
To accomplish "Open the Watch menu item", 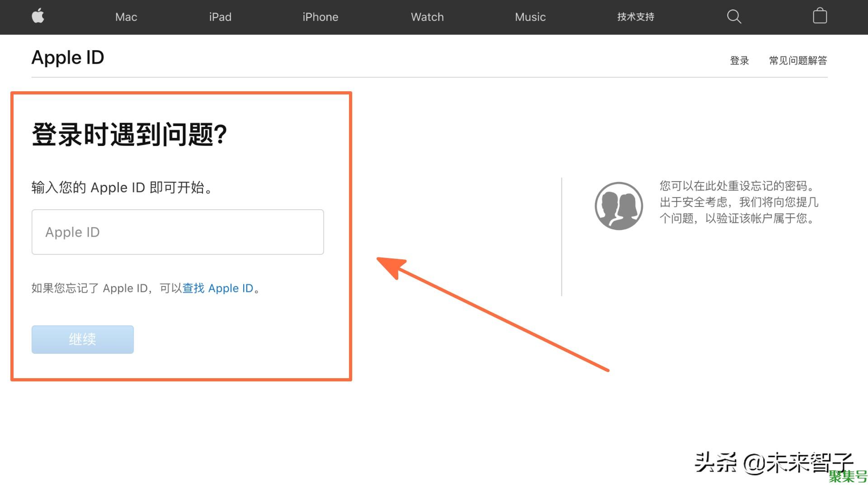I will (427, 17).
